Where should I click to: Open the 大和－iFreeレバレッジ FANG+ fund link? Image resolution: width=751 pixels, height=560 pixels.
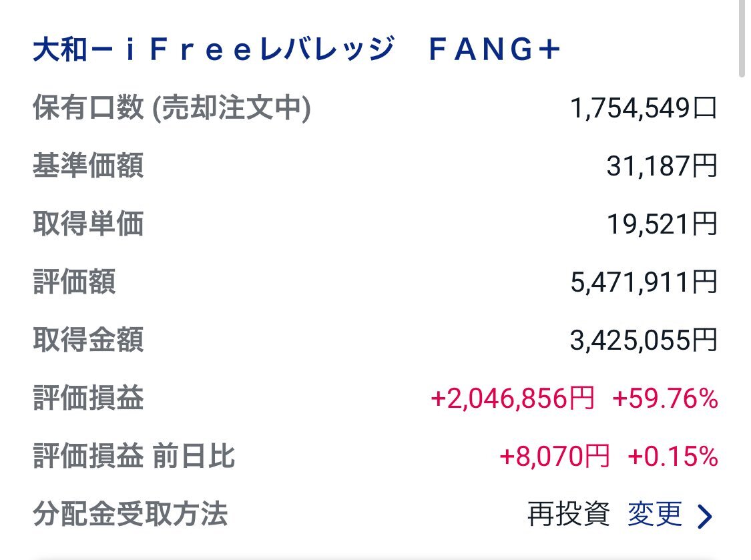pyautogui.click(x=296, y=49)
